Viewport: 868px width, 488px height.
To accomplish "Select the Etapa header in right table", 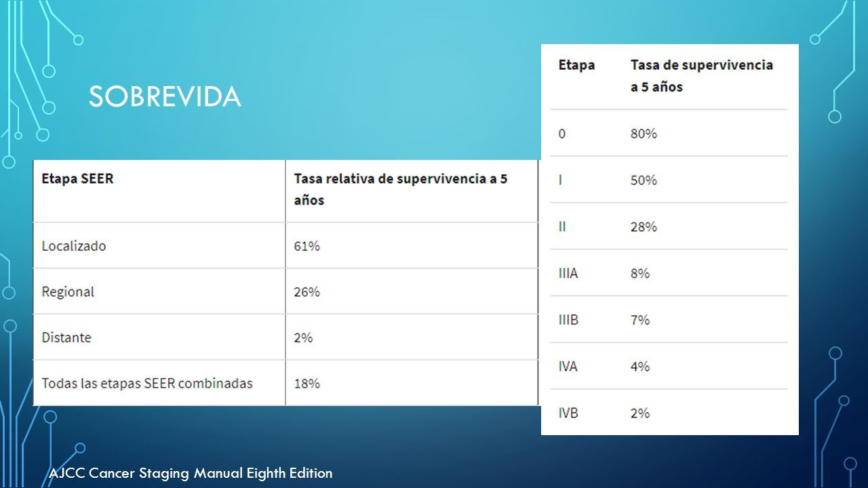I will point(576,66).
